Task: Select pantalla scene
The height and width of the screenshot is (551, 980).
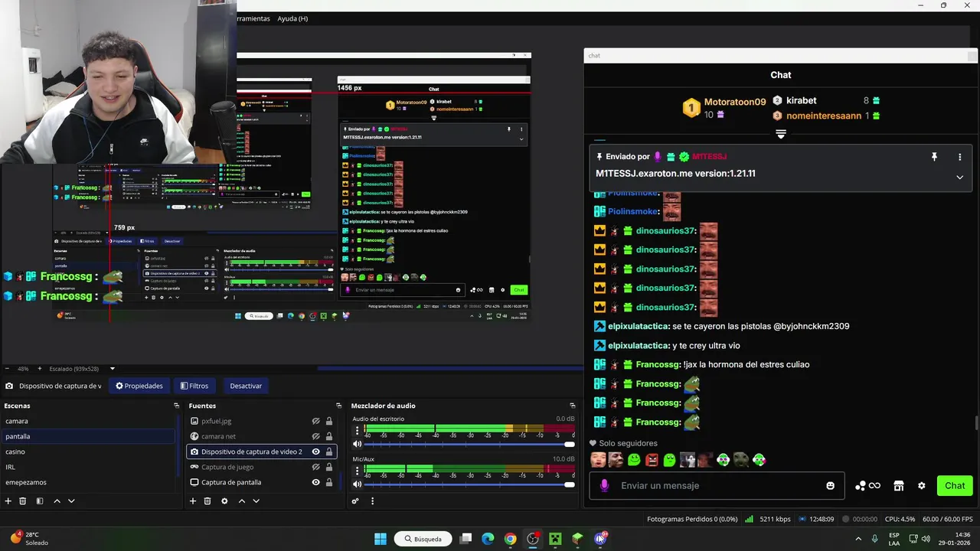Action: 88,436
